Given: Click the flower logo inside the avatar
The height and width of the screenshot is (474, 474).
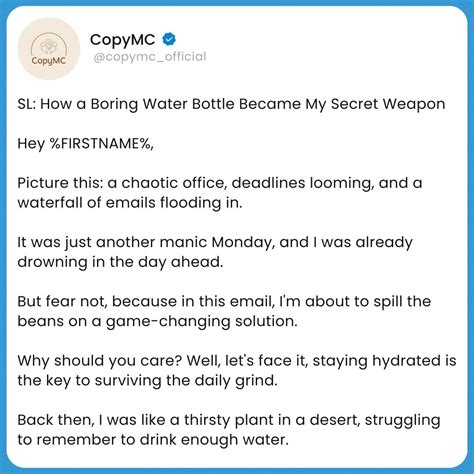Looking at the screenshot, I should pyautogui.click(x=49, y=46).
